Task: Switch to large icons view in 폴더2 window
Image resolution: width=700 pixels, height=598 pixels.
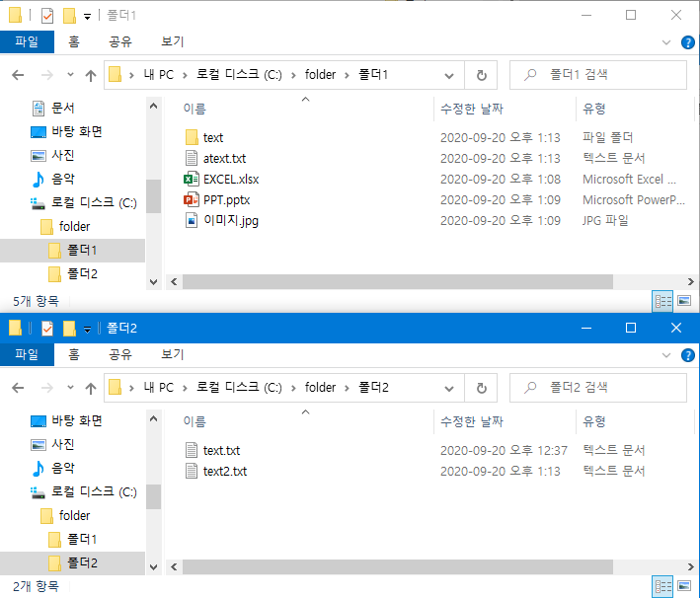Action: (x=684, y=586)
